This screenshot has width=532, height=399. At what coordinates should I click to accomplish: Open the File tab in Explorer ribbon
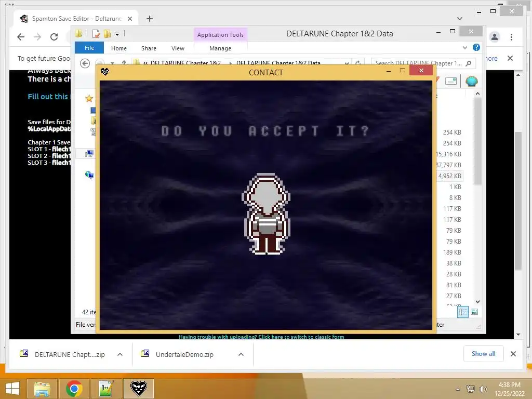point(89,48)
